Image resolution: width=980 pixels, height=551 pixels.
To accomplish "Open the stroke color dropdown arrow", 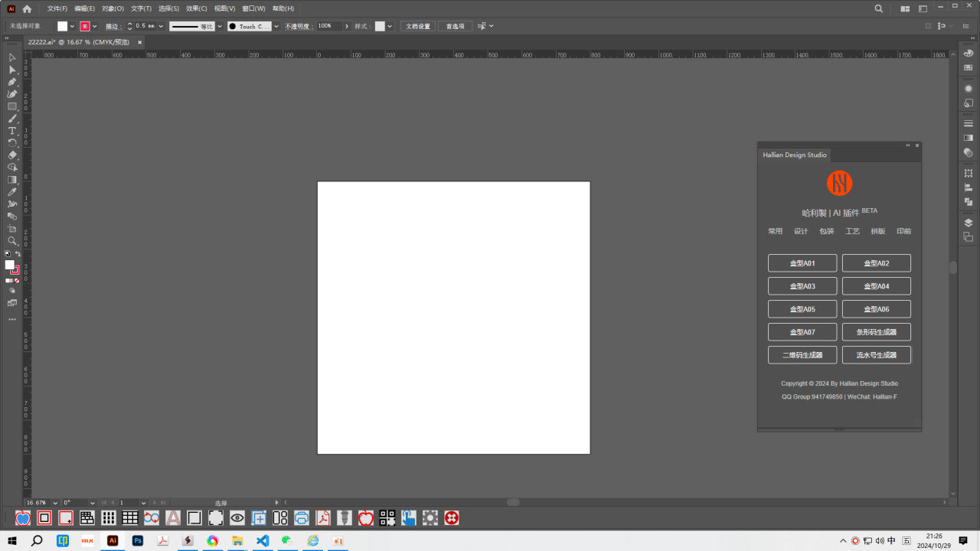I will click(95, 26).
